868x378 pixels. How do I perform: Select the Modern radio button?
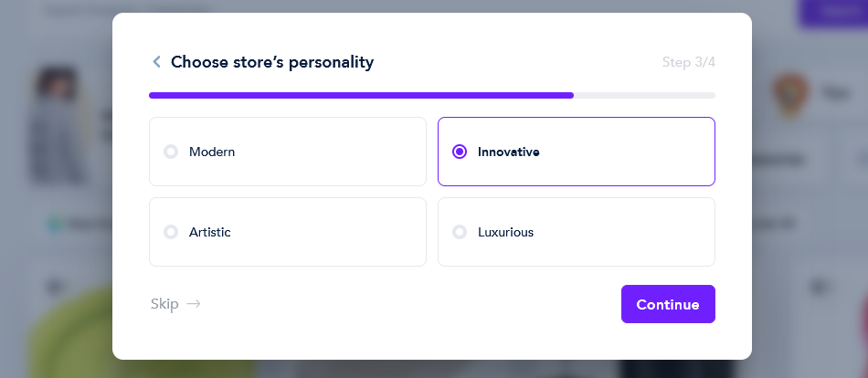tap(171, 152)
